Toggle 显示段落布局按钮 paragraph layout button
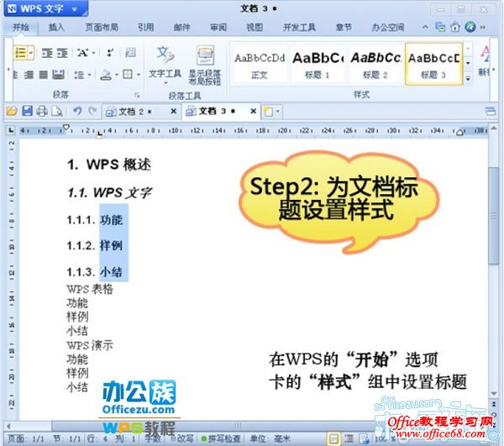The image size is (504, 446). click(x=205, y=66)
